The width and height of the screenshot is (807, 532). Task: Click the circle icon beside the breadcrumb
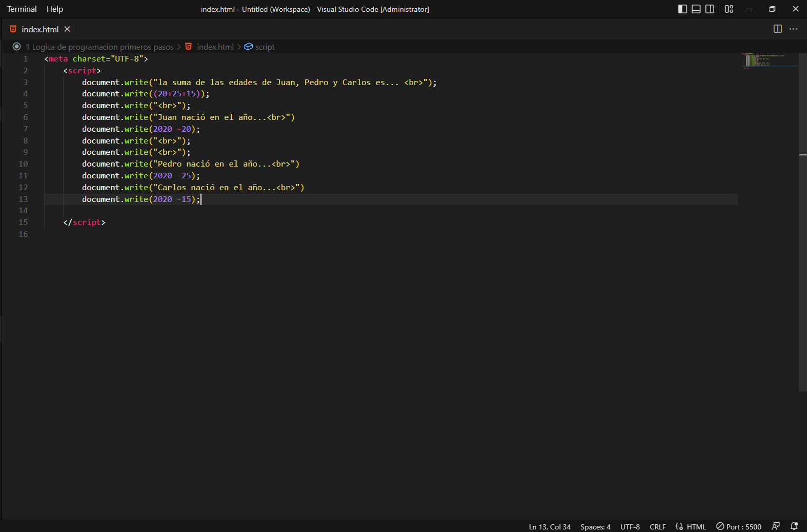16,47
